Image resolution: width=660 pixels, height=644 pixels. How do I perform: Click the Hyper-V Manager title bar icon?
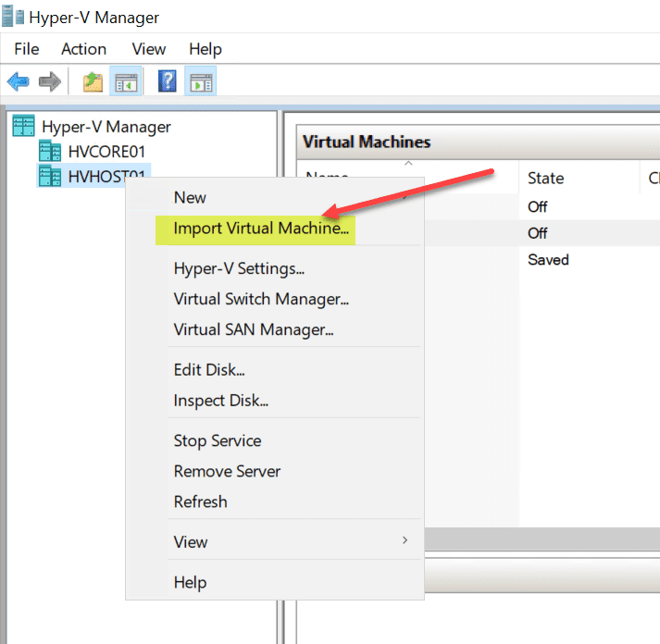click(13, 17)
